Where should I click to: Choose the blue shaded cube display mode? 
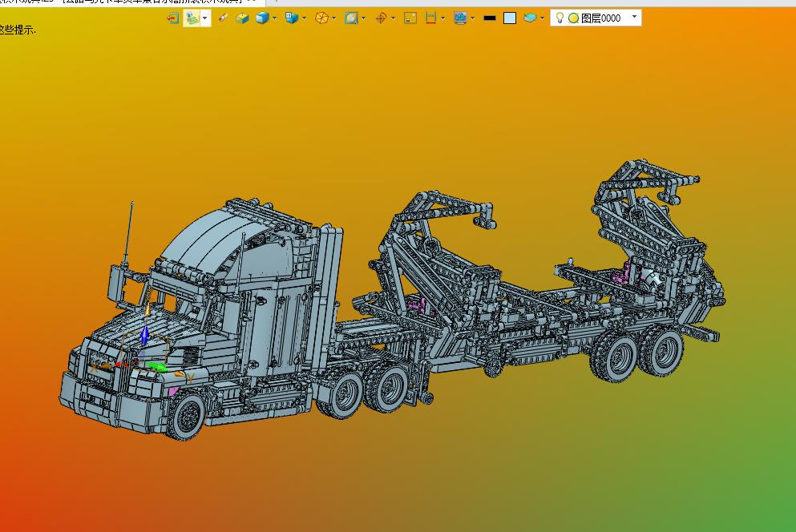[x=262, y=18]
